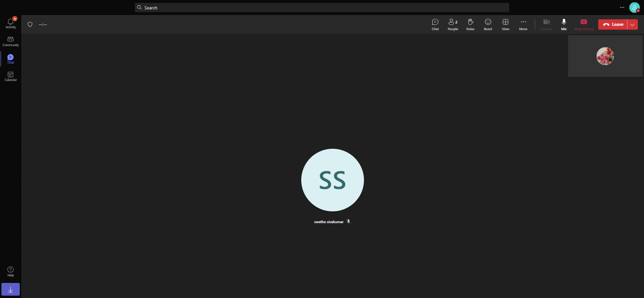This screenshot has height=298, width=644.
Task: Select the self-view video thumbnail
Action: coord(605,56)
